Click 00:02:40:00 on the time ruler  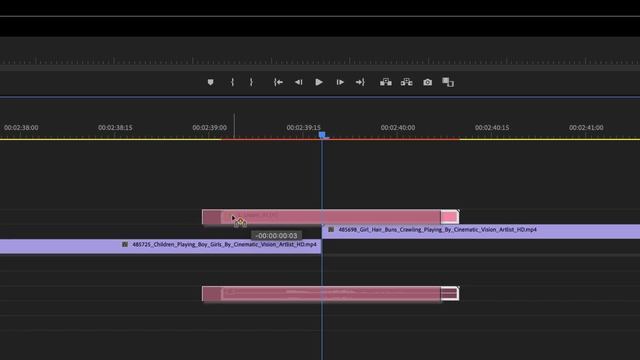[398, 128]
